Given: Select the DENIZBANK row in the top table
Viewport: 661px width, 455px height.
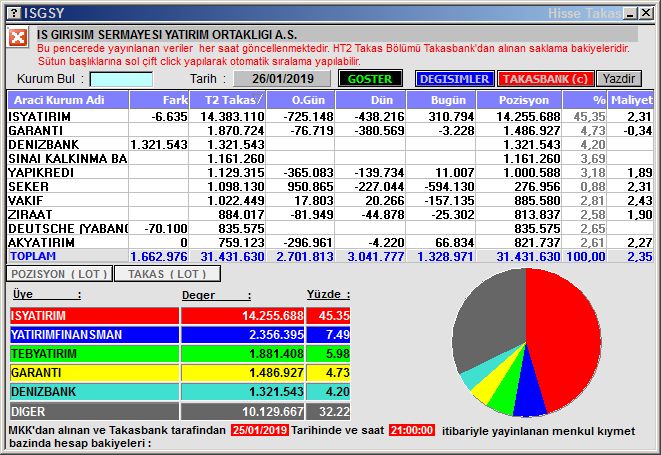Looking at the screenshot, I should click(x=330, y=144).
